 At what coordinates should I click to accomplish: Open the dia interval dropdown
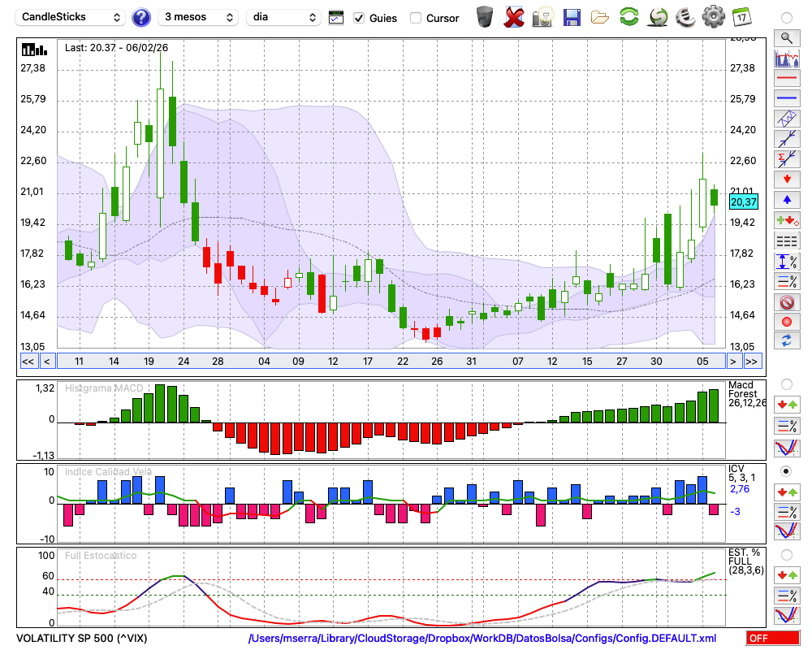coord(283,17)
